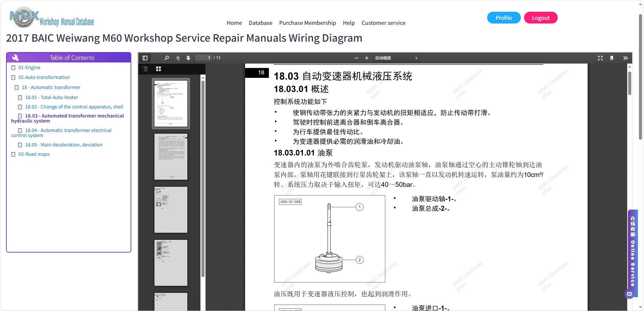Go to previous page arrow
Image resolution: width=644 pixels, height=311 pixels.
(178, 58)
